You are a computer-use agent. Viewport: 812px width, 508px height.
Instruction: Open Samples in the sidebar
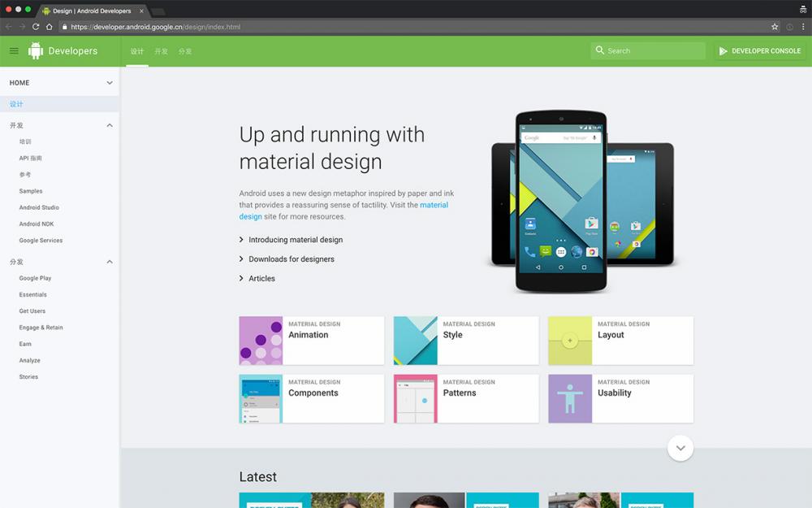pos(31,191)
